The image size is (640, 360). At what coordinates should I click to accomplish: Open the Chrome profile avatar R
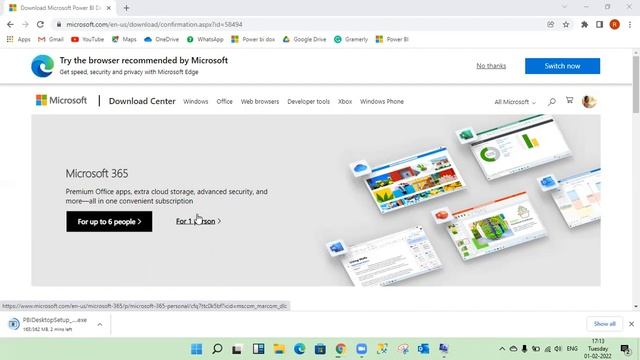point(614,24)
